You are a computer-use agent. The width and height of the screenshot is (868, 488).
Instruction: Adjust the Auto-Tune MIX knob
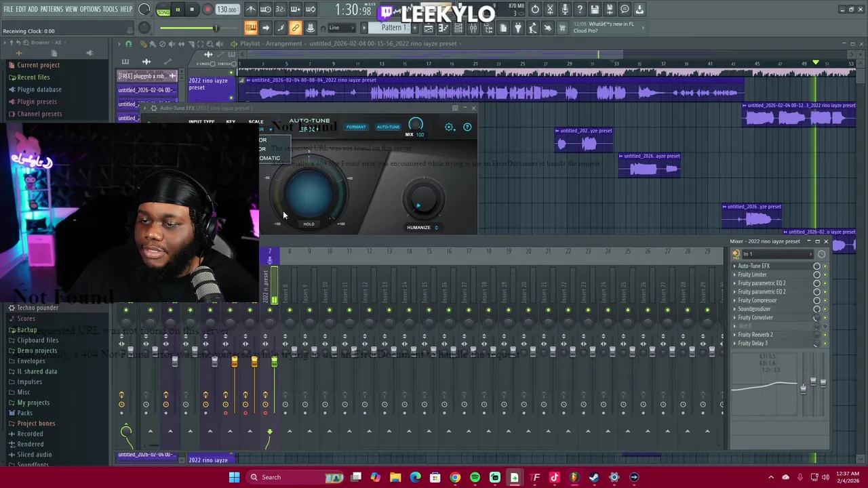(416, 124)
